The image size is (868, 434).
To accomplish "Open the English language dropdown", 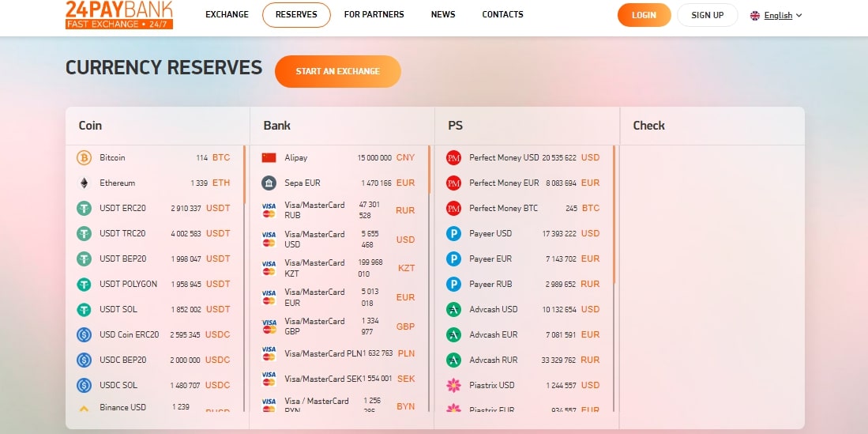I will [x=776, y=16].
